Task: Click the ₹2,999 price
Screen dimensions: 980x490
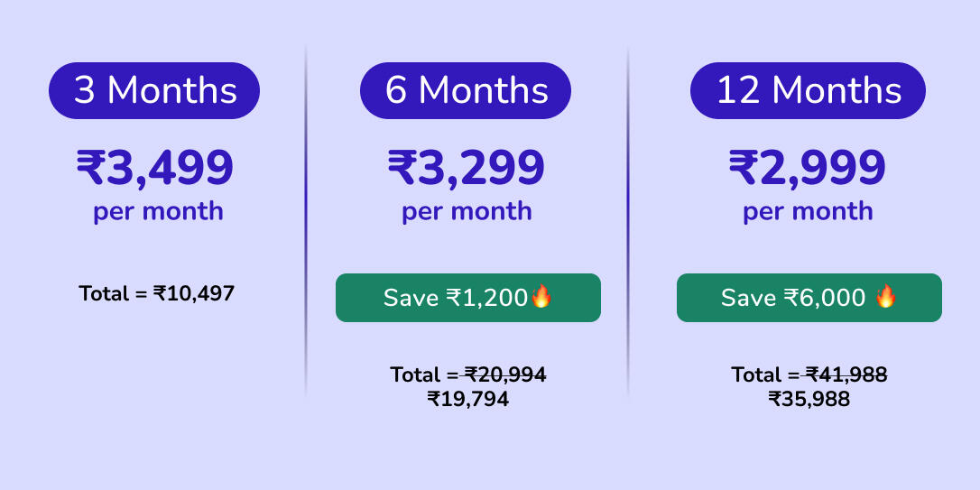Action: (808, 168)
